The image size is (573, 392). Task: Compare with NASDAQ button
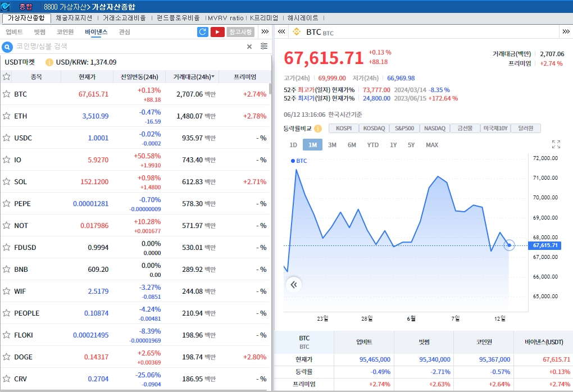tap(434, 128)
